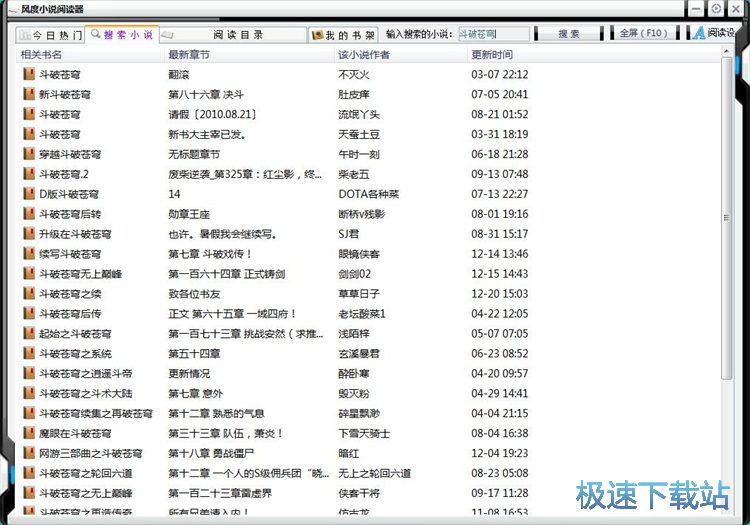Sort by 相关书名 column header
750x525 pixels.
[90, 55]
